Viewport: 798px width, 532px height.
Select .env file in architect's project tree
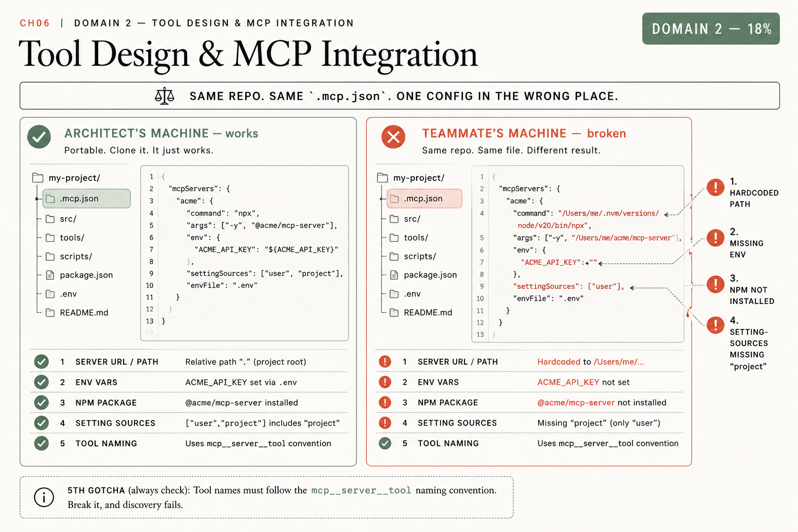[61, 294]
